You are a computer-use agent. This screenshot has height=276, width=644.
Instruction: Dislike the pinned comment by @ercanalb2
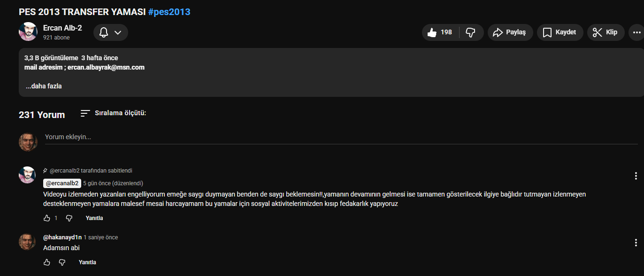tap(69, 218)
